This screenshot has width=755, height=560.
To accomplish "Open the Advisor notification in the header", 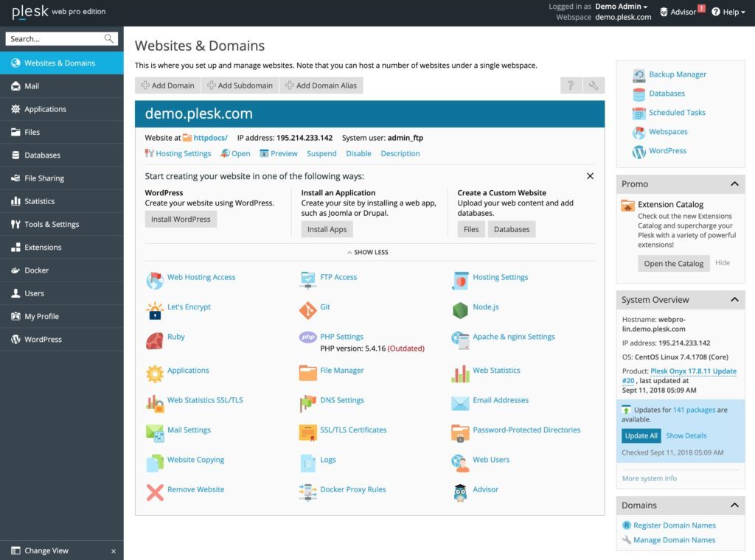I will click(682, 12).
